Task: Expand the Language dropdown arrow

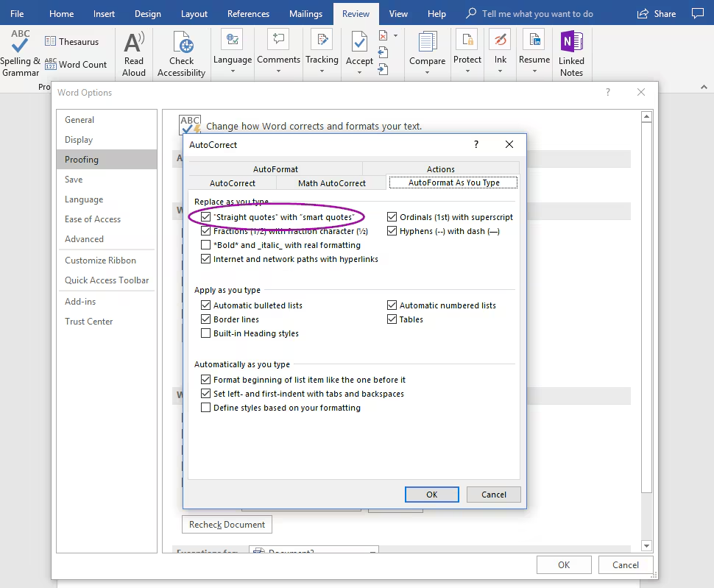Action: pos(232,71)
